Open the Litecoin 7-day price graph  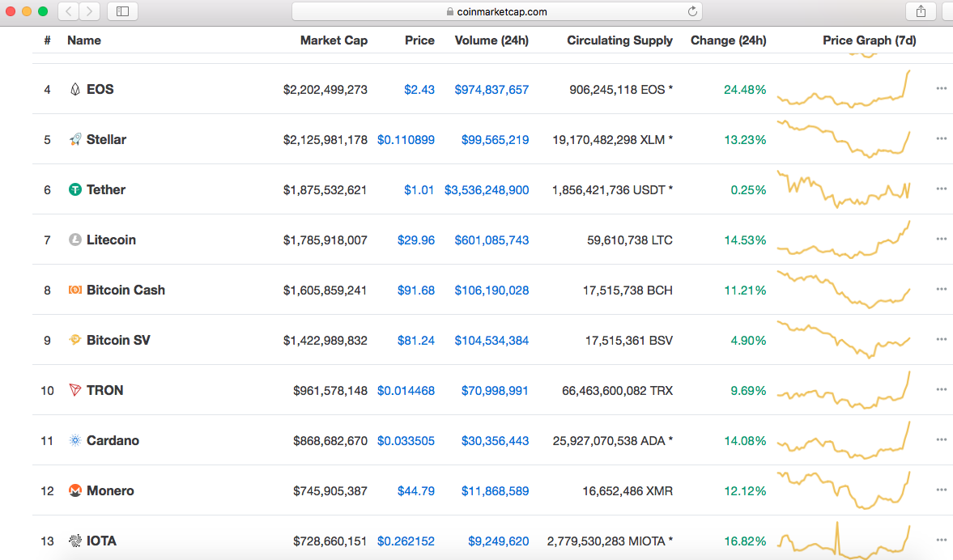click(x=844, y=240)
